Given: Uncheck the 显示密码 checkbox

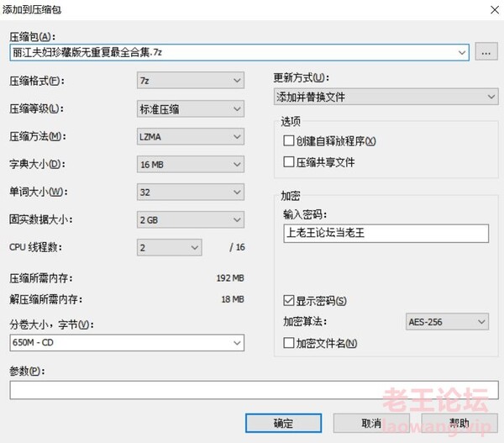Looking at the screenshot, I should (289, 300).
